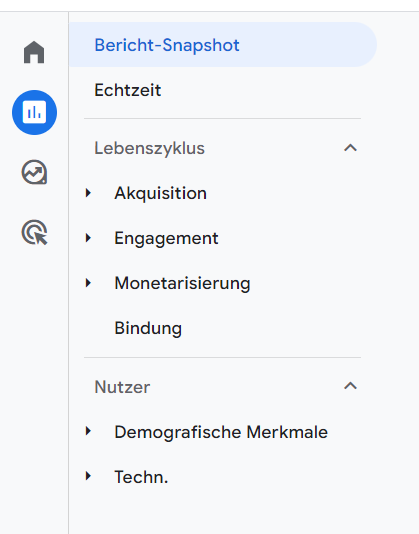Viewport: 419px width, 534px height.
Task: Open the Echtzeit report
Action: pos(128,90)
